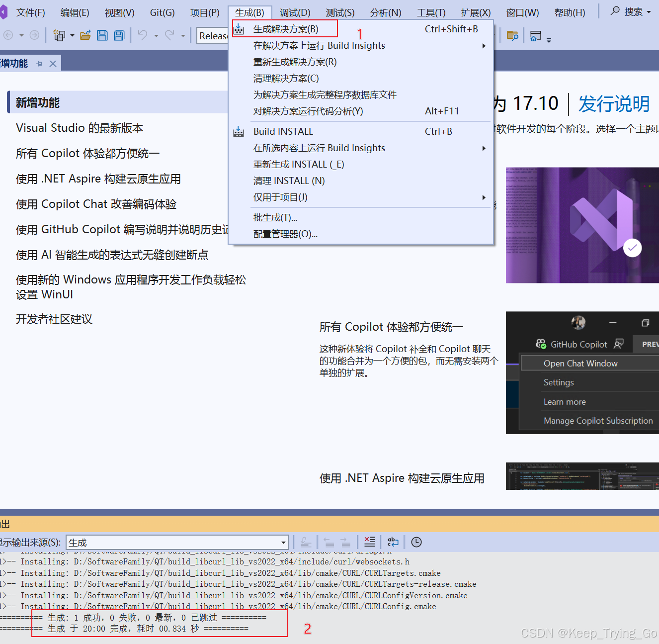Select 新增功能 in the sidebar list

[x=118, y=102]
